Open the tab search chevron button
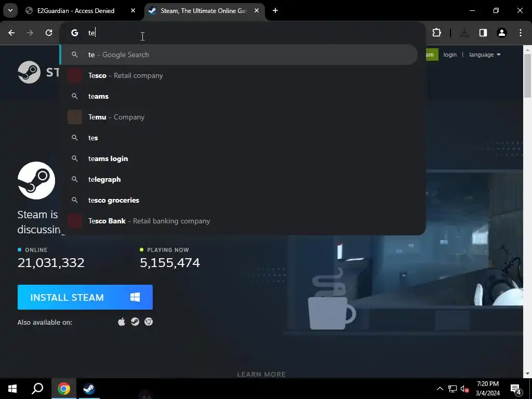532x399 pixels. tap(10, 10)
